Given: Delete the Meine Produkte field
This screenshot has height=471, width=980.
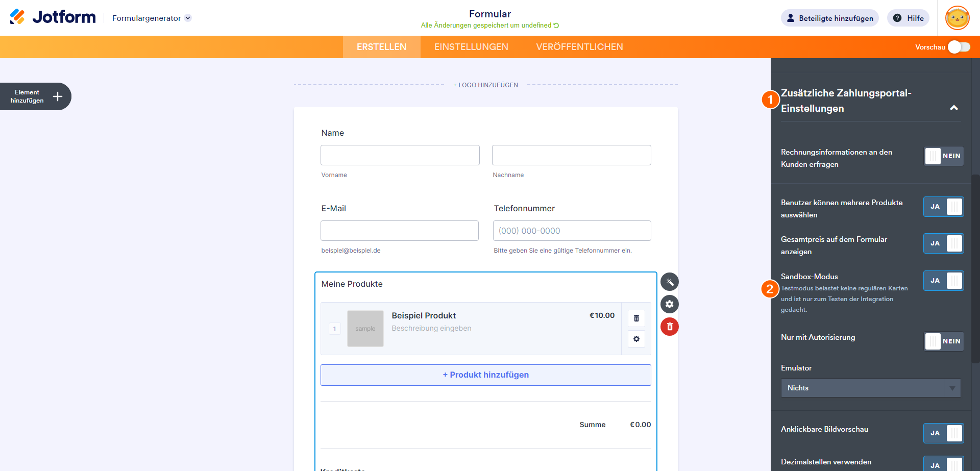Looking at the screenshot, I should coord(669,327).
